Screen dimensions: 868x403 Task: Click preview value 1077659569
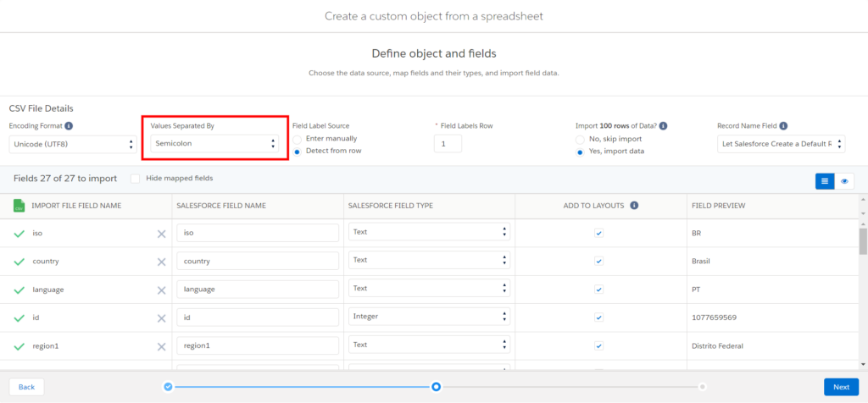point(714,317)
